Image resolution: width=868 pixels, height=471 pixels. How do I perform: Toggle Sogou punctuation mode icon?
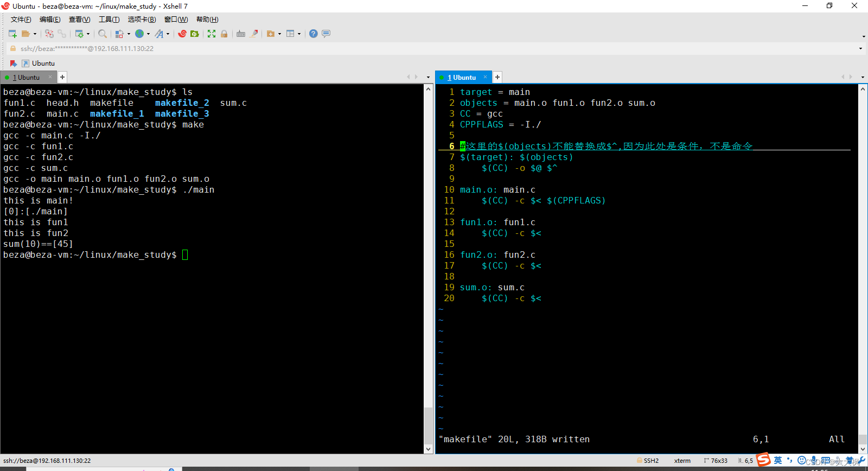[790, 460]
